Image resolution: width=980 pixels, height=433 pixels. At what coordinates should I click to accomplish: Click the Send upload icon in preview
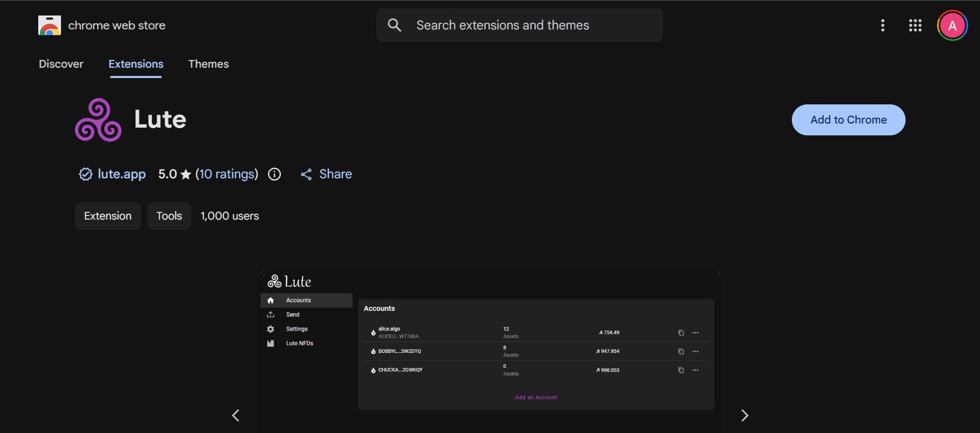tap(270, 315)
